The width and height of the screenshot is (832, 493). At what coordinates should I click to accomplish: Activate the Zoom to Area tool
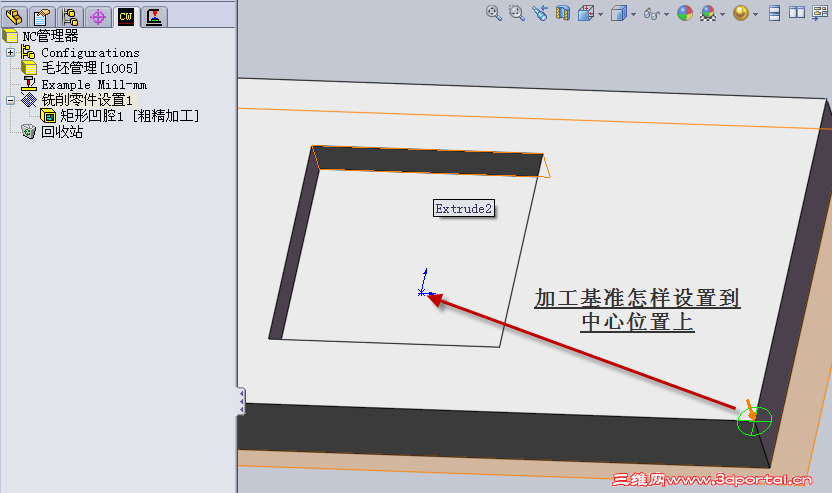tap(516, 13)
